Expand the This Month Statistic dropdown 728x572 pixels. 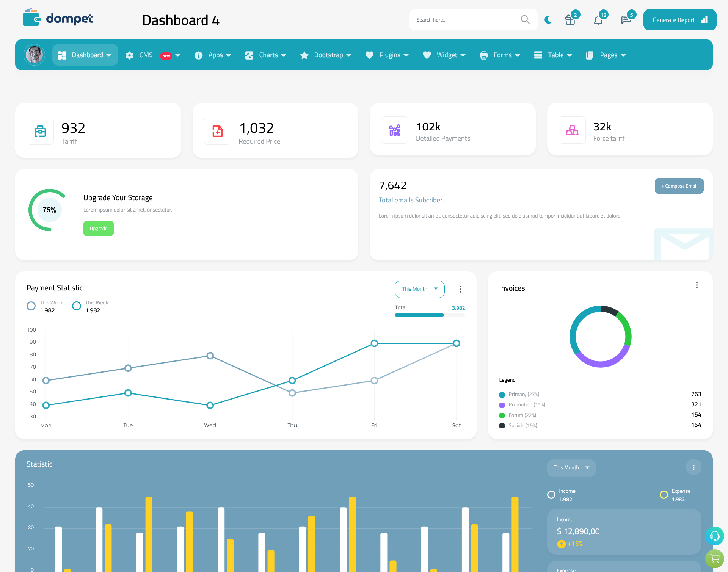(x=571, y=467)
